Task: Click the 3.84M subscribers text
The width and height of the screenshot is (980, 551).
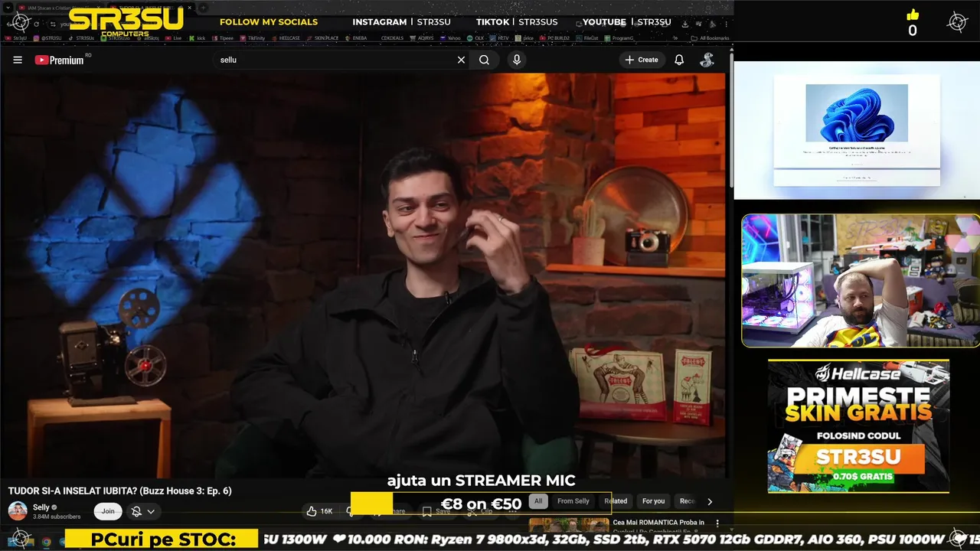Action: tap(57, 517)
